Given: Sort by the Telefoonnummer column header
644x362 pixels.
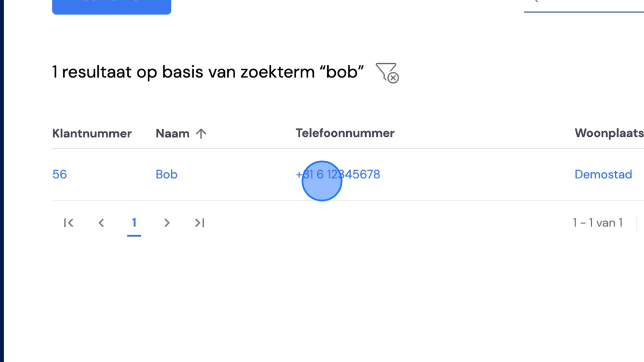Looking at the screenshot, I should pyautogui.click(x=345, y=133).
